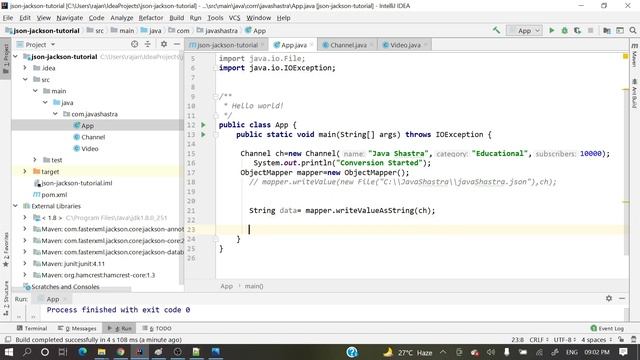Click 4 spaces indent setting
Image resolution: width=640 pixels, height=360 pixels.
597,340
